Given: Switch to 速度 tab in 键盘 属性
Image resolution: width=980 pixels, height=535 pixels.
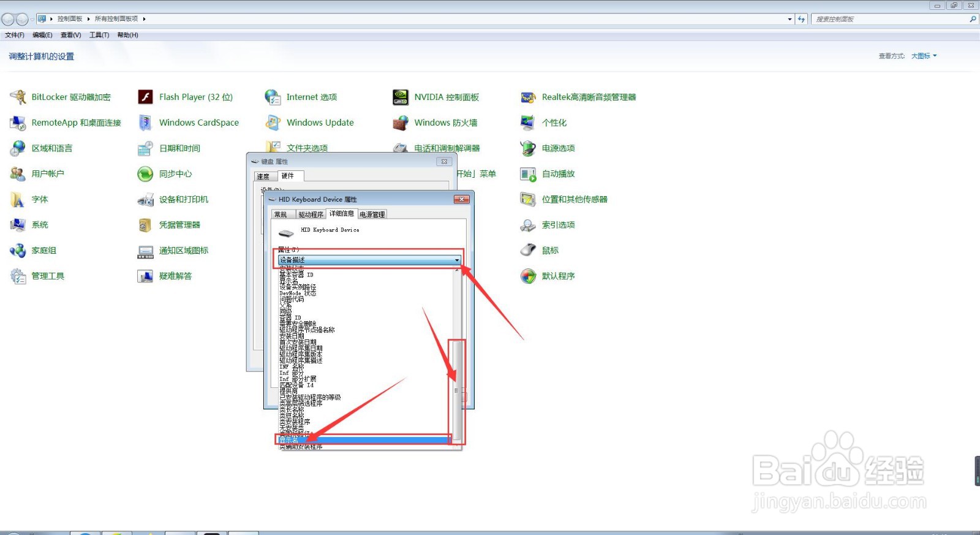Looking at the screenshot, I should click(x=264, y=176).
